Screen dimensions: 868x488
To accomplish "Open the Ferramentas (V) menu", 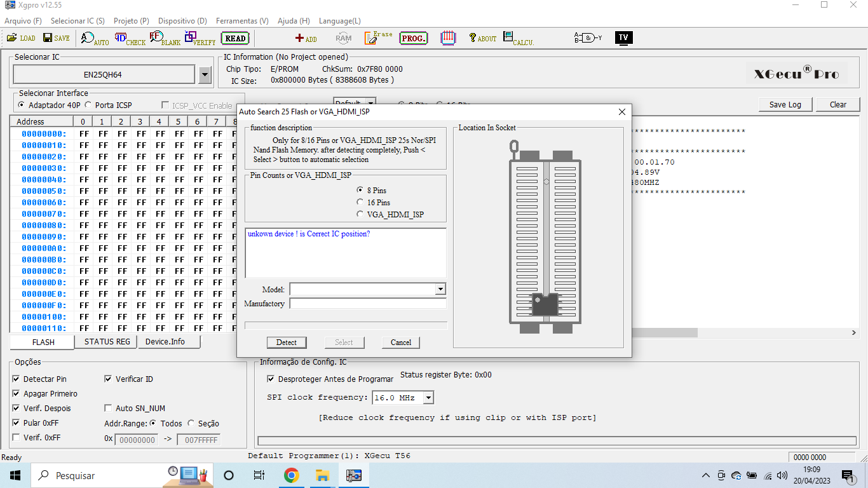I will pos(242,21).
